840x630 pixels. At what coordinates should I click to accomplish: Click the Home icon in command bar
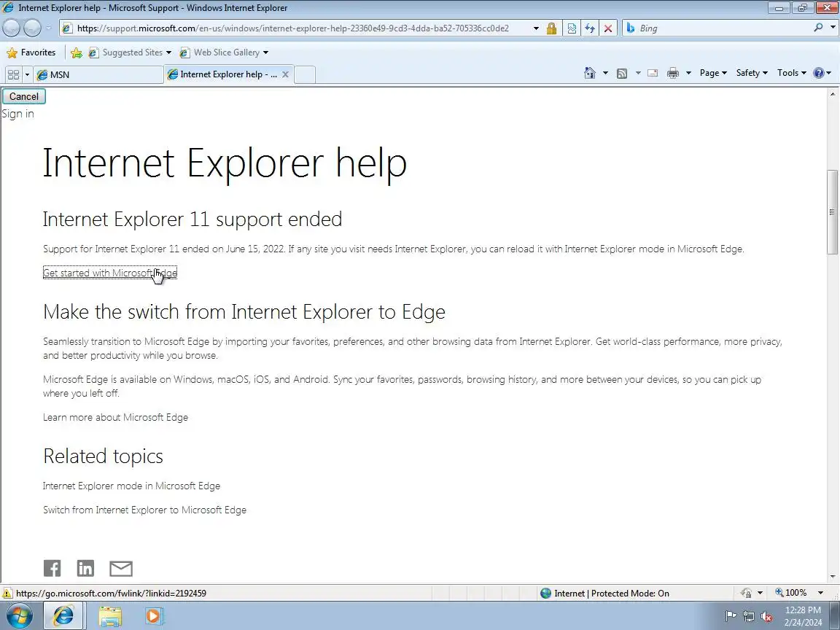tap(590, 73)
